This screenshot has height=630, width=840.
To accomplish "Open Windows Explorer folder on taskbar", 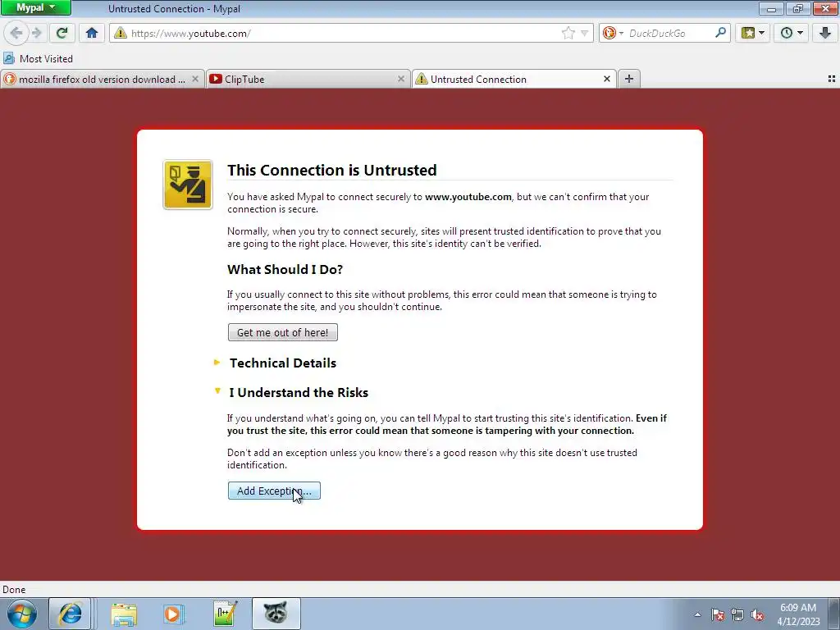I will 124,614.
